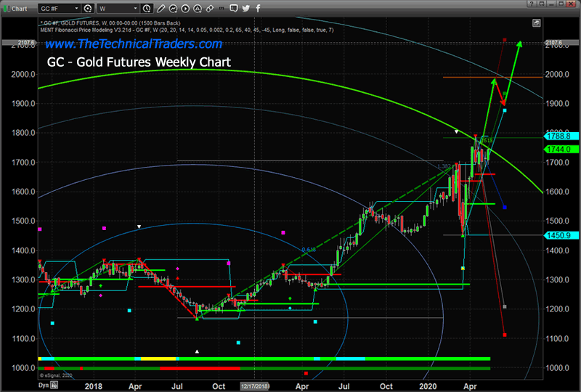Close the chart window
Viewport: 581px width, 392px height.
[571, 4]
